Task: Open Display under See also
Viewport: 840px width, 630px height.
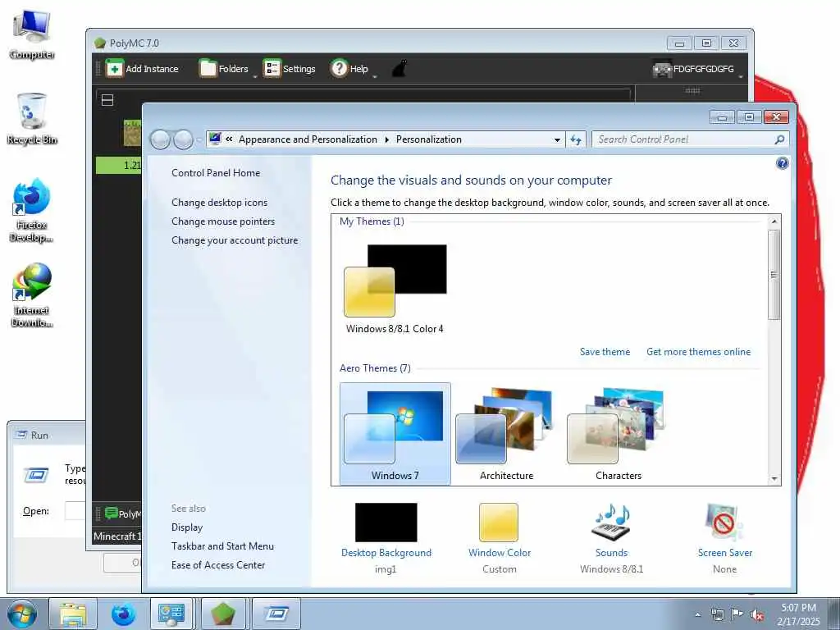Action: tap(187, 527)
